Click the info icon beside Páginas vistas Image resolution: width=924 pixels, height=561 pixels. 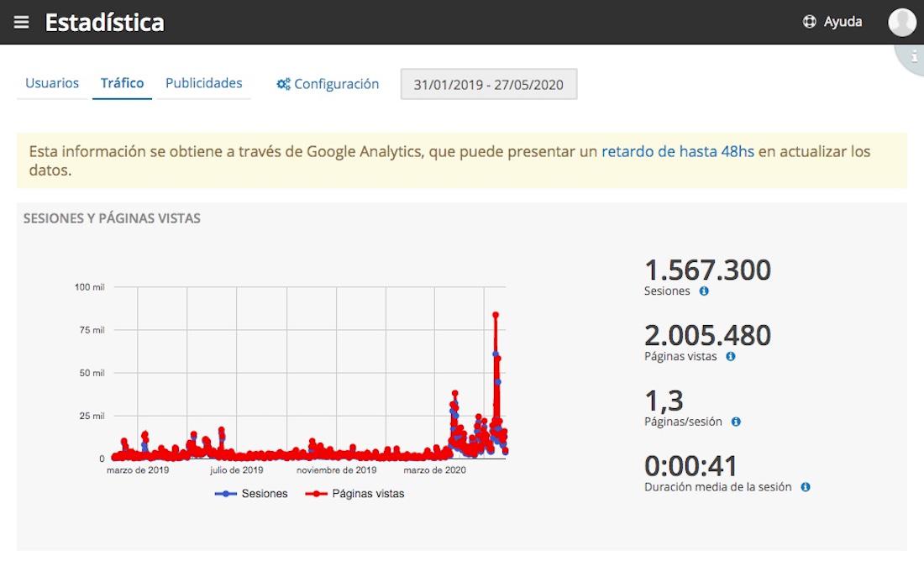click(730, 356)
